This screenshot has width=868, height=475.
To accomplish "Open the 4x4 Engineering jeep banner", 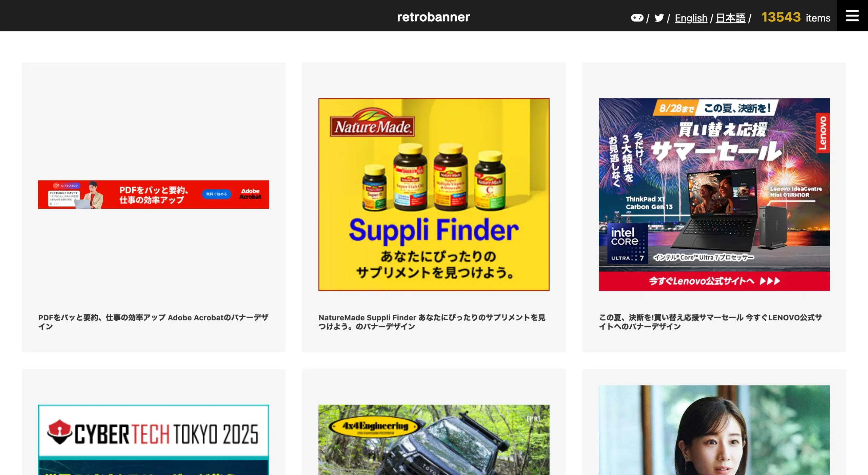I will click(x=434, y=440).
